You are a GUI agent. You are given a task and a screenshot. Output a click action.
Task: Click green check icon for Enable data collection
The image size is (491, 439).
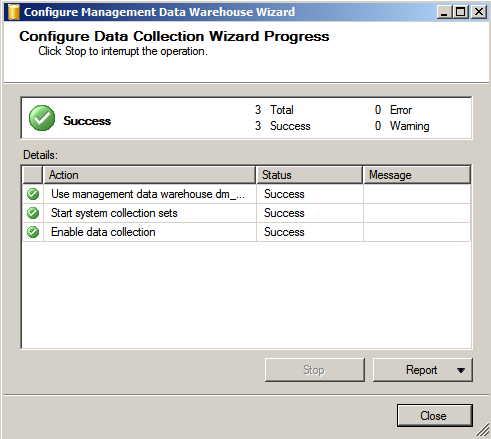[33, 232]
